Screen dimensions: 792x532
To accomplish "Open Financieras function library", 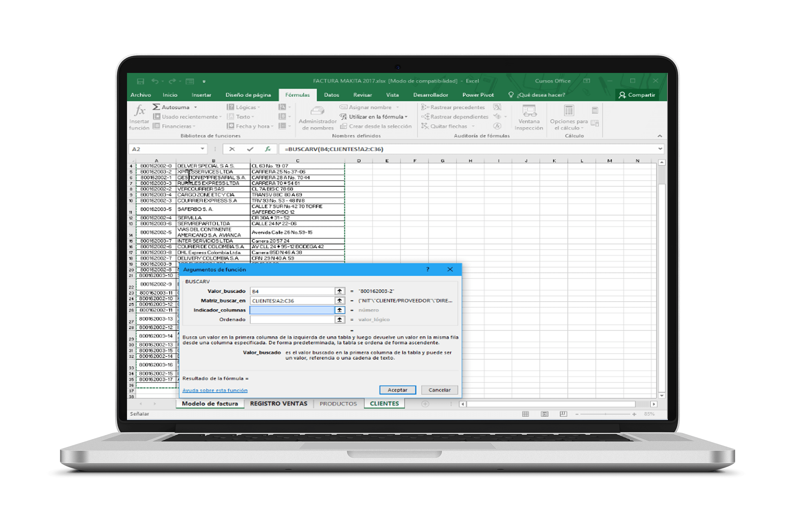I will click(x=174, y=126).
